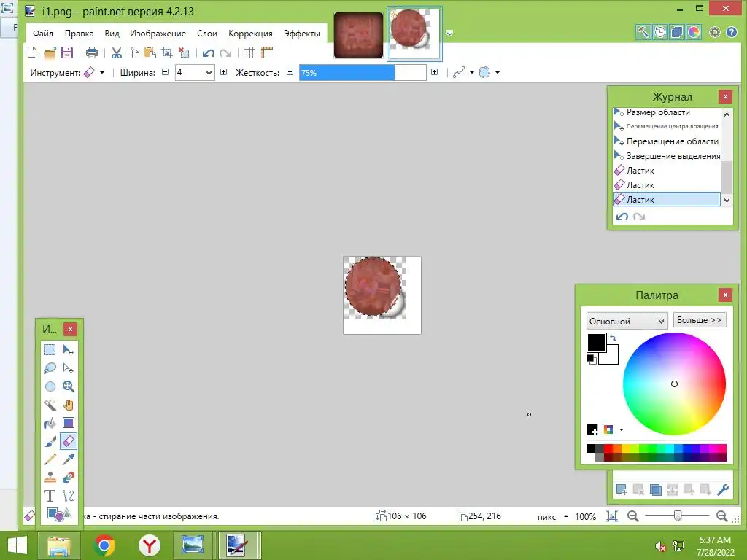Viewport: 747px width, 560px height.
Task: Select the Paintbrush tool
Action: coord(50,441)
